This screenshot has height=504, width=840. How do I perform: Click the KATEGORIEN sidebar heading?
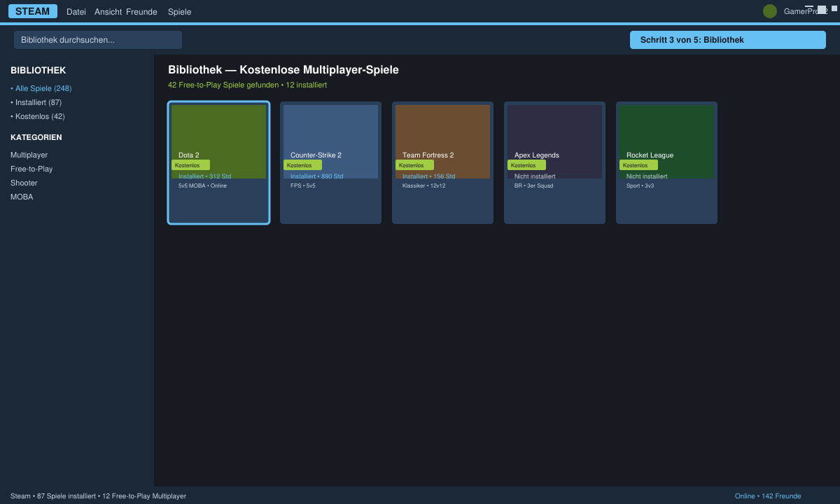36,137
